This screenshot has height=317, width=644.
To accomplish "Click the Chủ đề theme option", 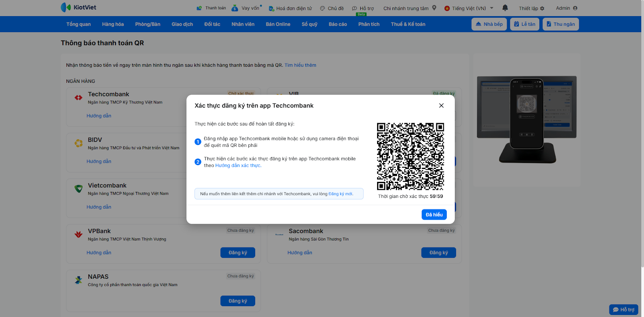I will pyautogui.click(x=332, y=8).
